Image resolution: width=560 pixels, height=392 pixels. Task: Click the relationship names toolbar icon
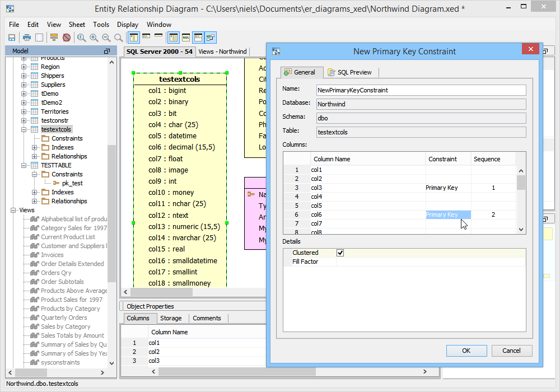(211, 38)
